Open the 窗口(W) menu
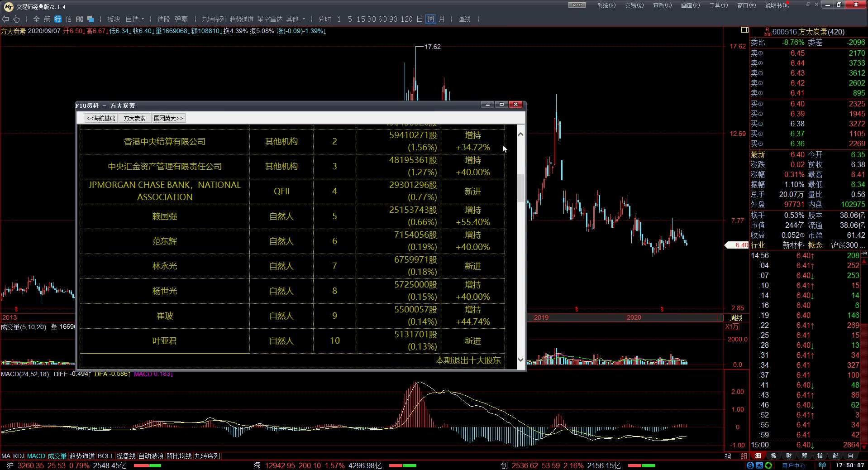 [x=747, y=5]
